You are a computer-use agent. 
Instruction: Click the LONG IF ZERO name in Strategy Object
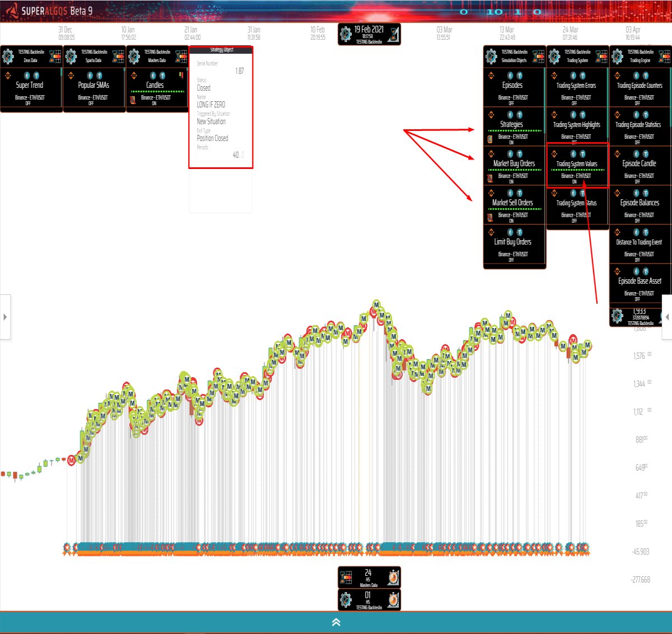pyautogui.click(x=211, y=105)
